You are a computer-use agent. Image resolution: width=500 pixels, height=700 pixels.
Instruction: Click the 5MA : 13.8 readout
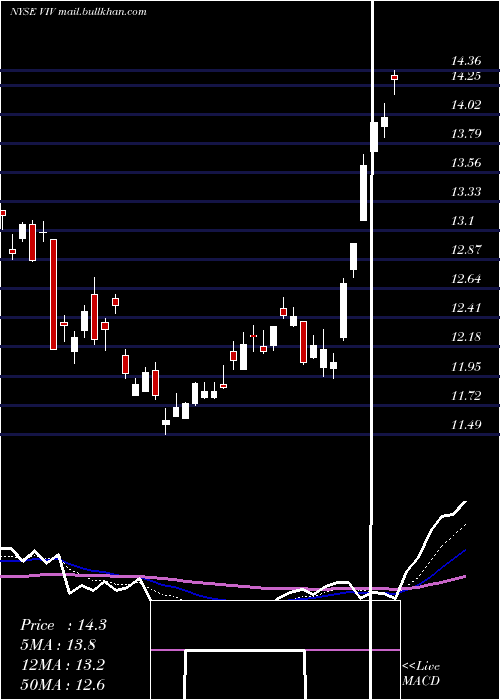pyautogui.click(x=58, y=645)
